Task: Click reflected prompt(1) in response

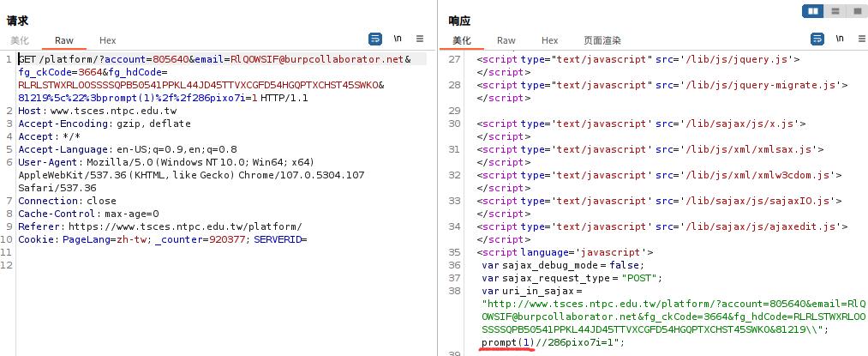Action: coord(507,342)
